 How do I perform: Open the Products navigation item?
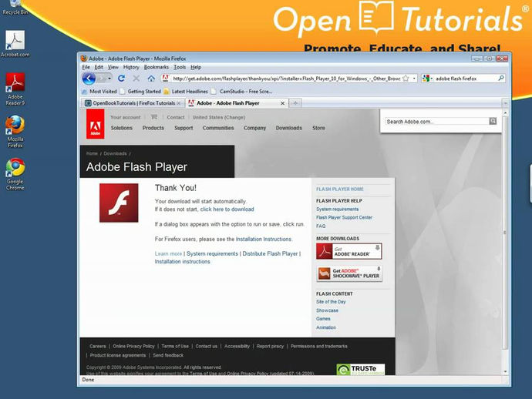pyautogui.click(x=153, y=128)
